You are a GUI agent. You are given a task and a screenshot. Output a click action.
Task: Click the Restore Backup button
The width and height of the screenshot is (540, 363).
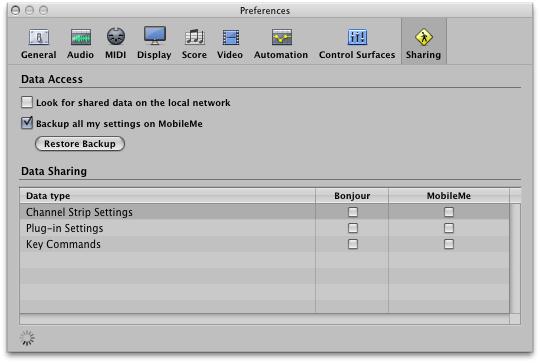[80, 144]
